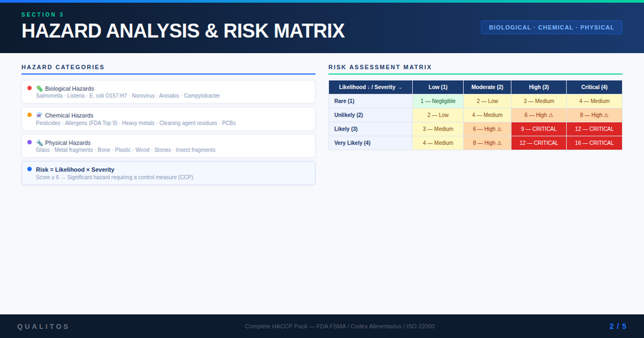Click the QUALITOS footer brand
644x338 pixels.
click(x=43, y=326)
